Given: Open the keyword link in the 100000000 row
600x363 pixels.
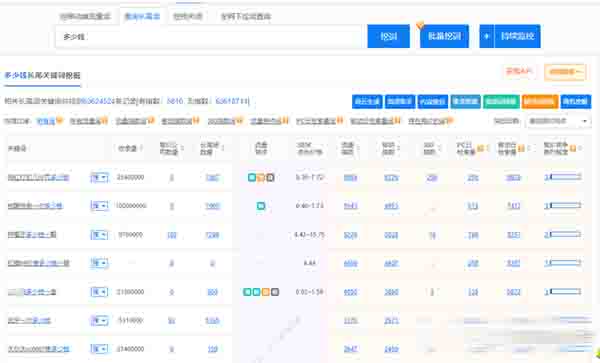Looking at the screenshot, I should coord(35,206).
